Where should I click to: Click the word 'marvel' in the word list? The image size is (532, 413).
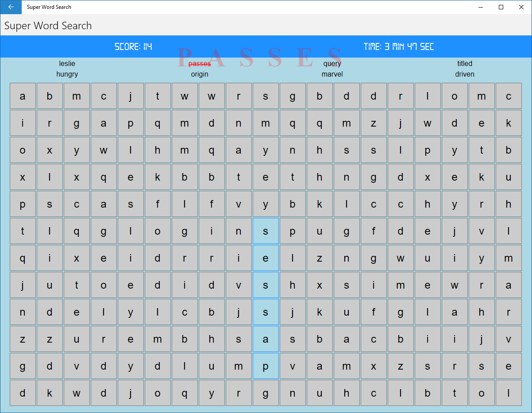click(332, 74)
